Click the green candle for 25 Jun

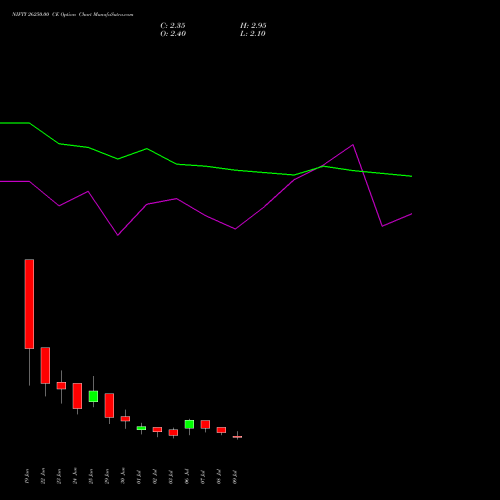[x=93, y=396]
